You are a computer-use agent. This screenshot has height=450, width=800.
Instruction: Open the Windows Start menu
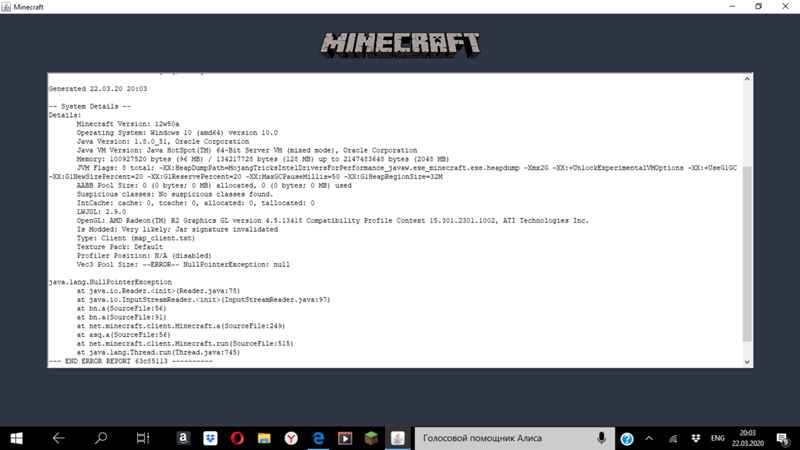point(16,438)
